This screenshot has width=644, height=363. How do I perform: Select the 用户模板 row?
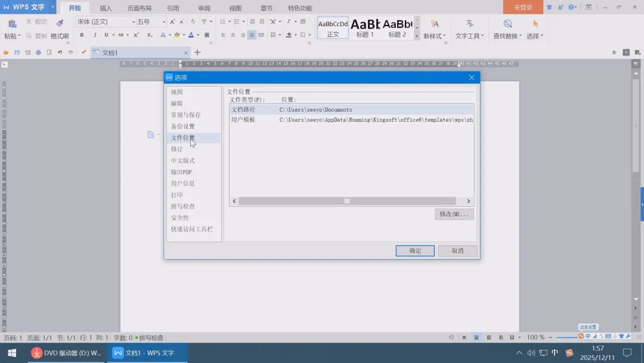[352, 119]
